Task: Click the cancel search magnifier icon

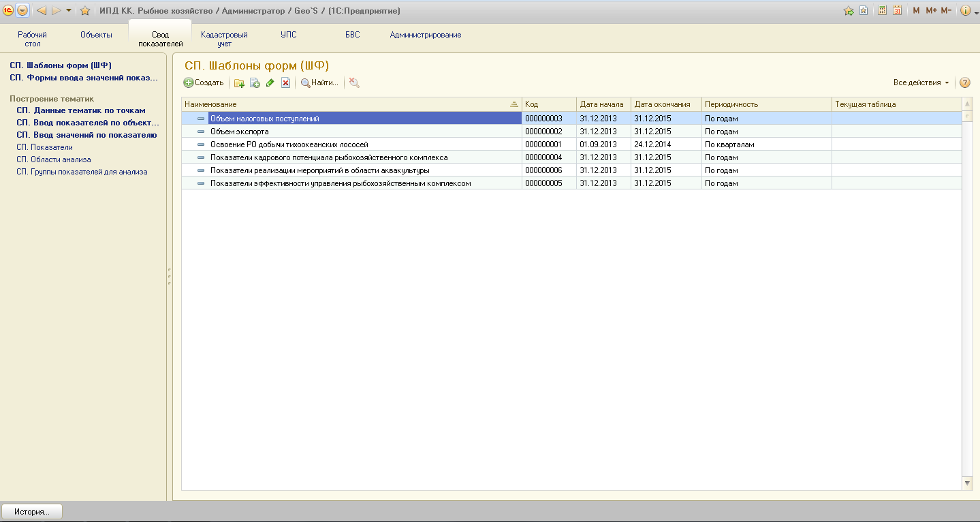Action: pos(354,83)
